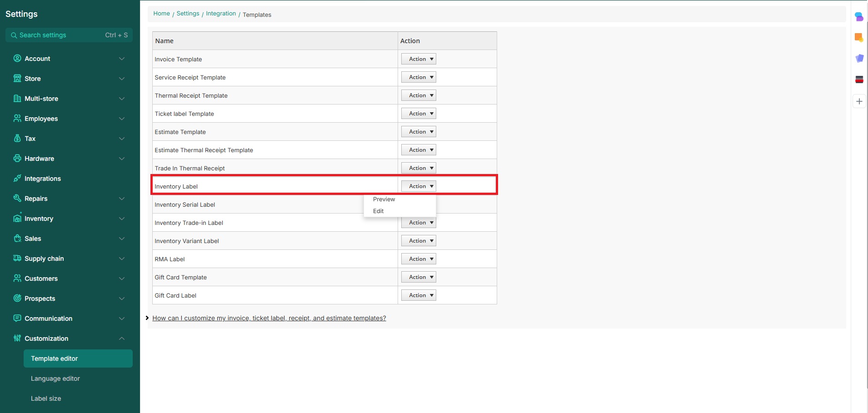Go to Integration breadcrumb link

coord(221,14)
